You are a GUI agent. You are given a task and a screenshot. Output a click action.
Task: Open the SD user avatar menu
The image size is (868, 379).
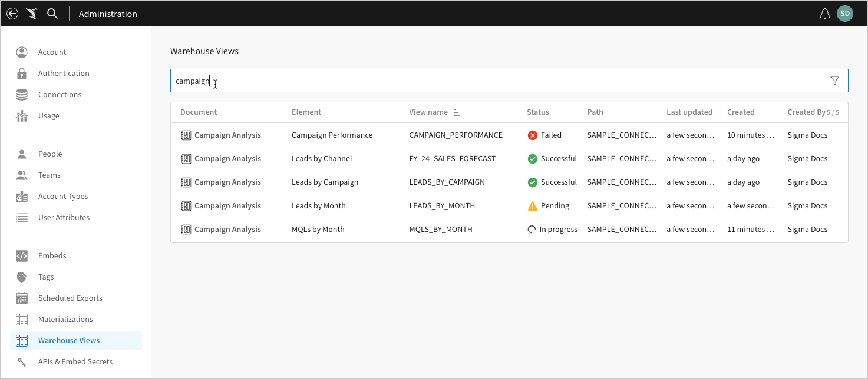pyautogui.click(x=845, y=14)
